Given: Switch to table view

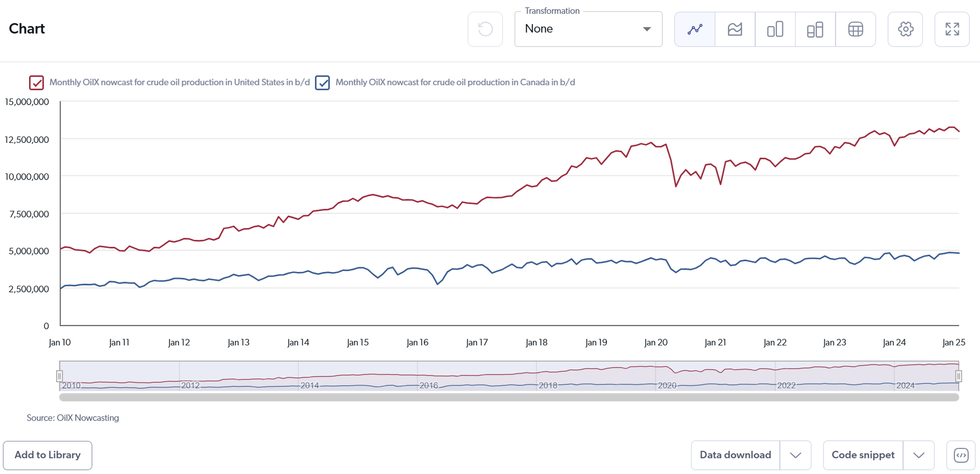Looking at the screenshot, I should point(855,29).
